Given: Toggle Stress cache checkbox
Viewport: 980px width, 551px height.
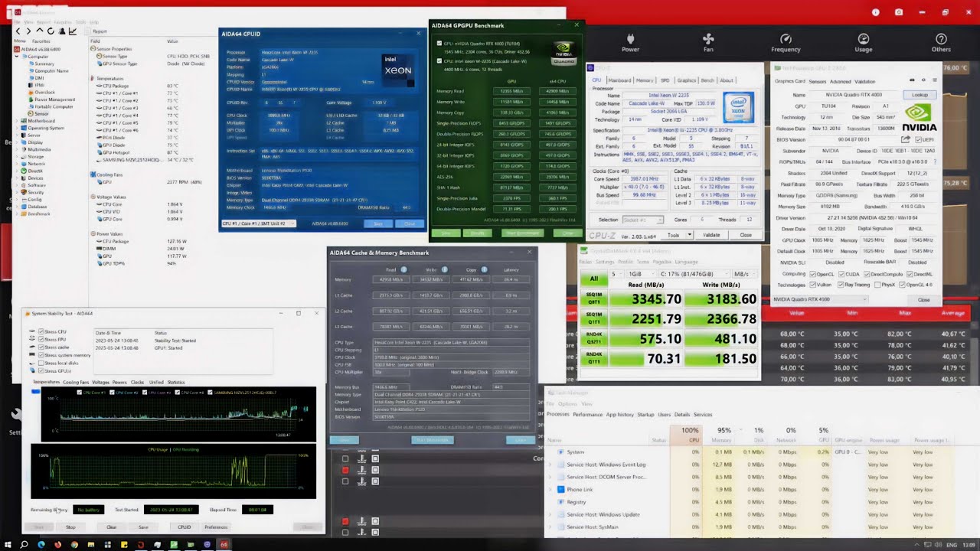Looking at the screenshot, I should click(x=41, y=347).
